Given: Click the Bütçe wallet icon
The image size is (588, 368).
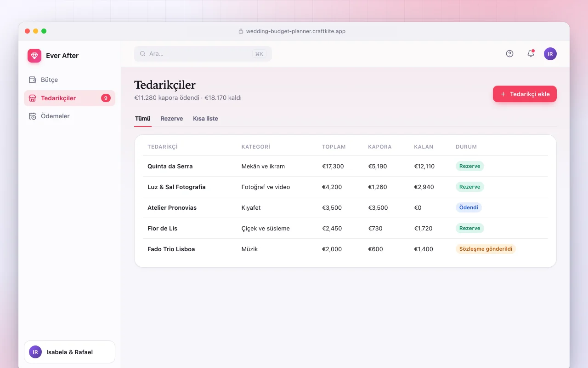Looking at the screenshot, I should click(33, 80).
